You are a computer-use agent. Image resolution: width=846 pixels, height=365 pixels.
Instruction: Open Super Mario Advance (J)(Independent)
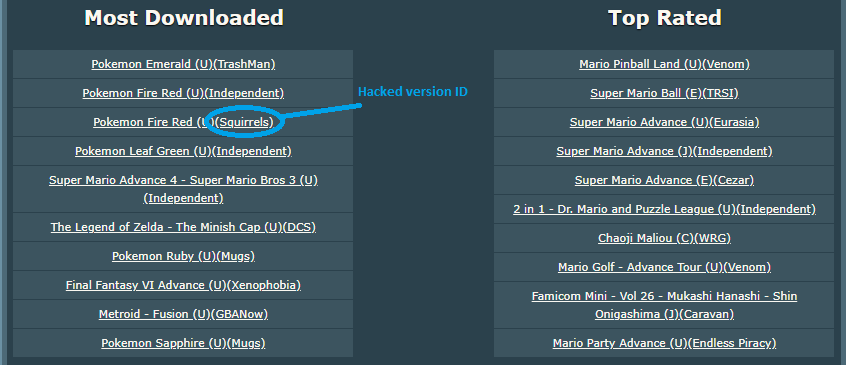665,151
